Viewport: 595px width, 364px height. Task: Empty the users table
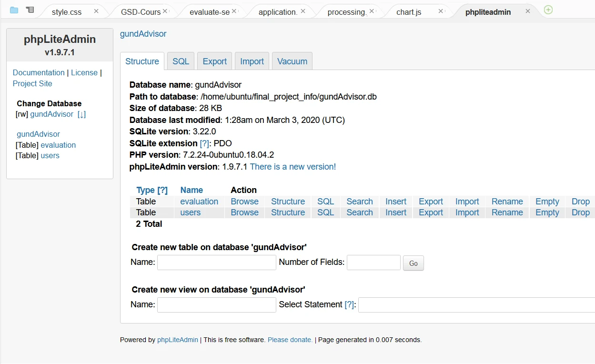547,212
